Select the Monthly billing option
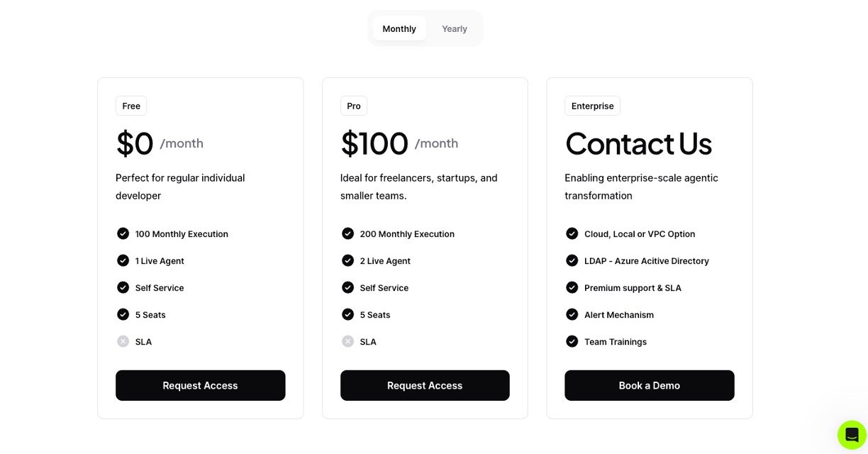868x454 pixels. [399, 29]
